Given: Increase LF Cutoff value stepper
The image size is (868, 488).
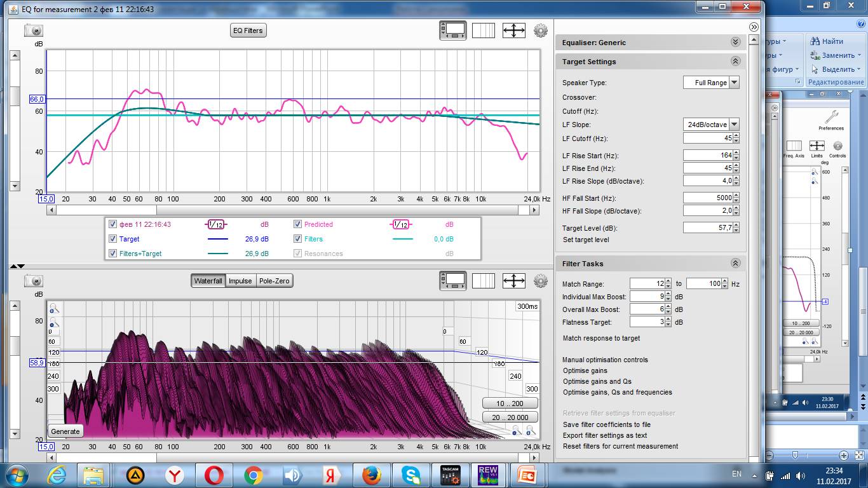Looking at the screenshot, I should (736, 135).
